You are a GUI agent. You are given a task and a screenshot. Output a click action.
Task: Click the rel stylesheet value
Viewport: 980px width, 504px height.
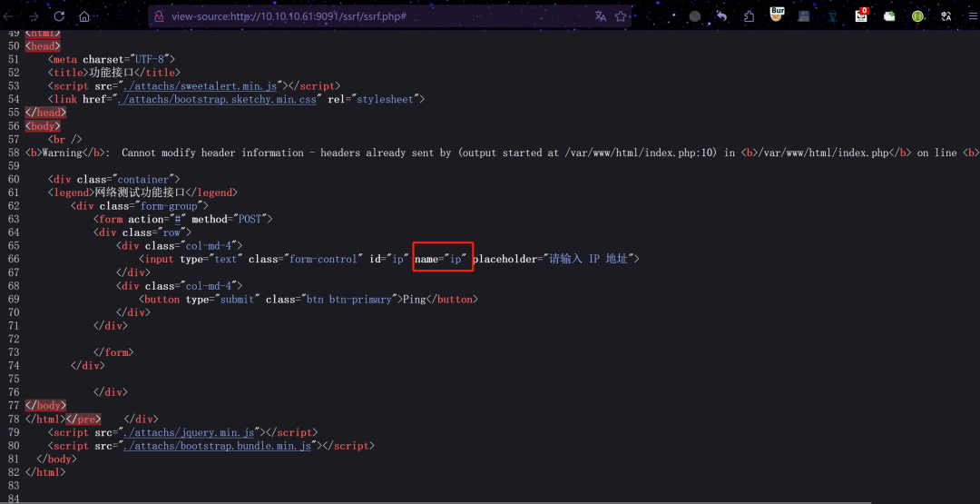(x=385, y=99)
